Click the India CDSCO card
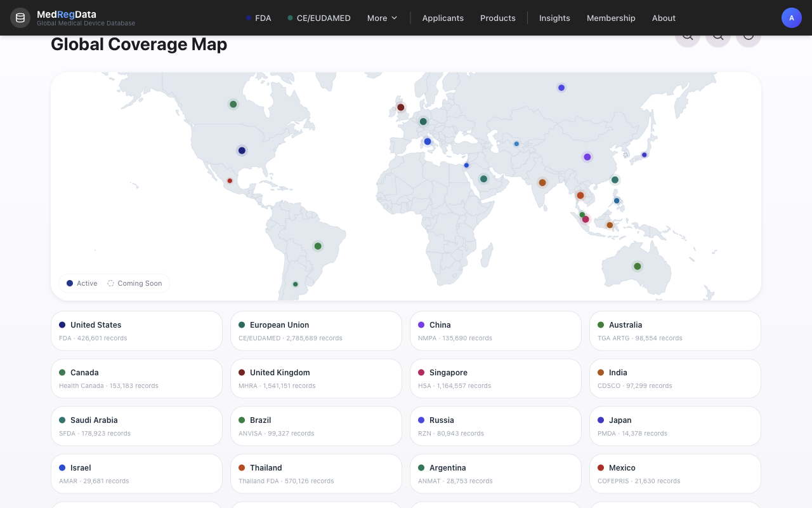 coord(675,378)
